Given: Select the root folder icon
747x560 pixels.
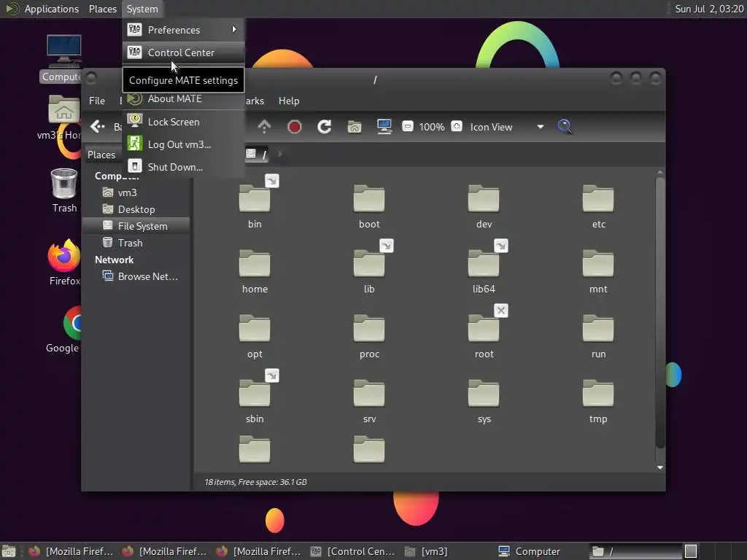Looking at the screenshot, I should point(484,327).
